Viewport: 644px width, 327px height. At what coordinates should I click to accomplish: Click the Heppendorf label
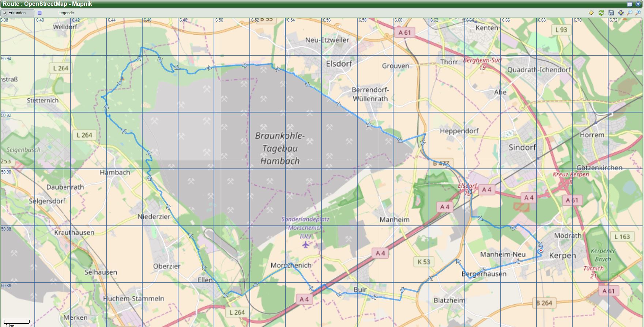459,131
